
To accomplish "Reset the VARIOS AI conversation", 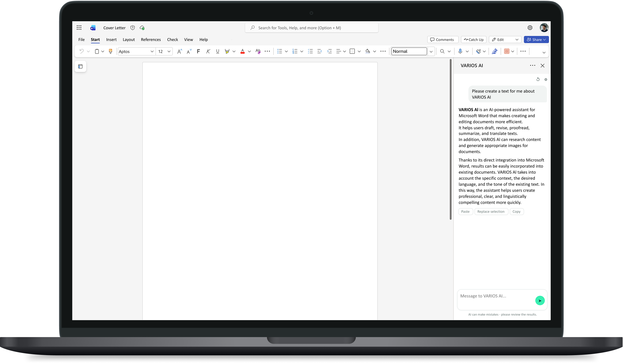I will pos(538,79).
